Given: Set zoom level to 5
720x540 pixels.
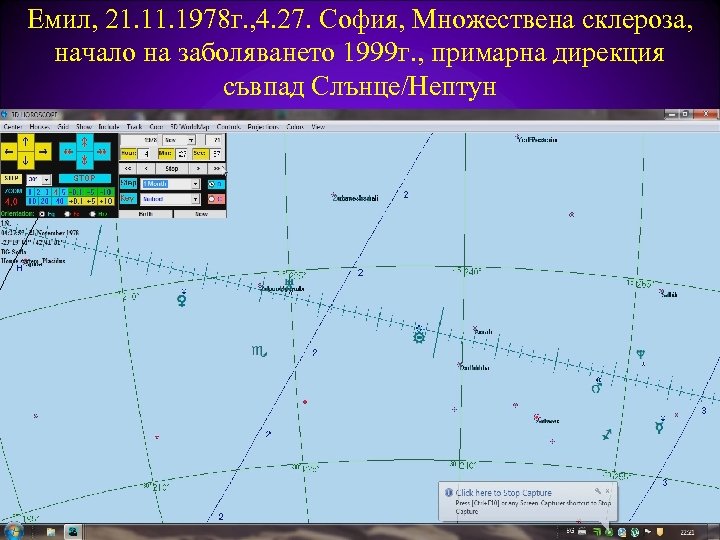Looking at the screenshot, I should (x=63, y=192).
